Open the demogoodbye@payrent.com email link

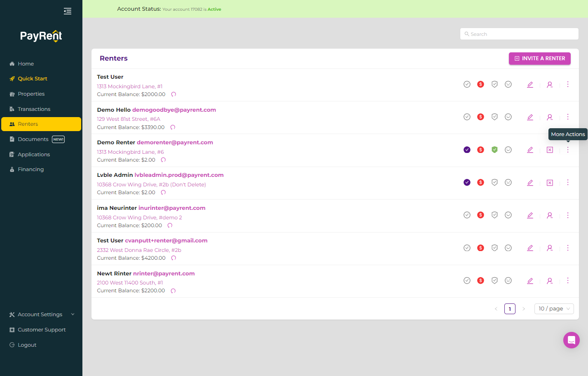pyautogui.click(x=174, y=110)
